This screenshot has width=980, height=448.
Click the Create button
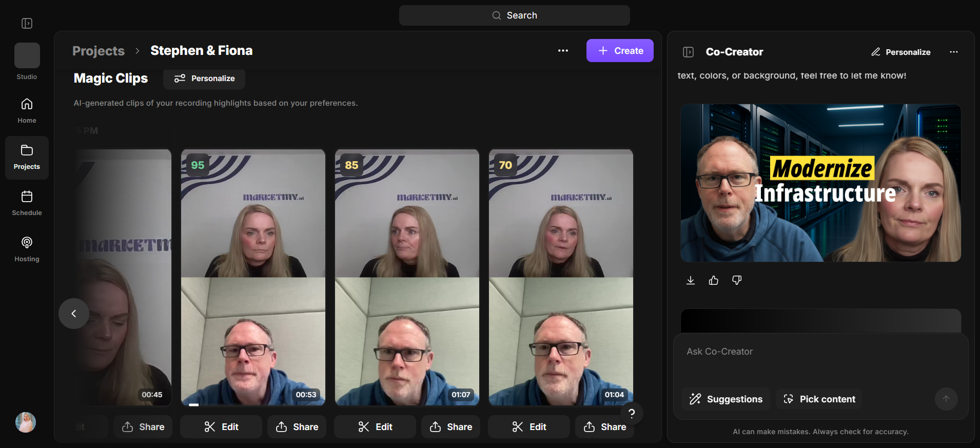click(x=620, y=51)
